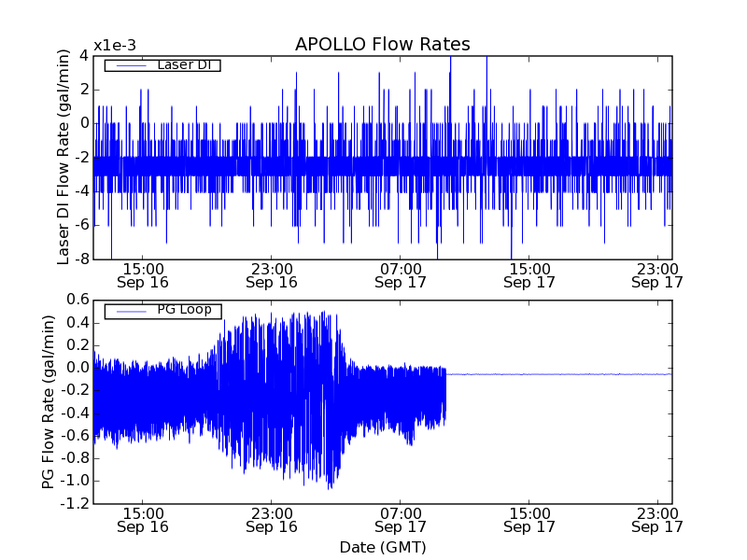Image resolution: width=747 pixels, height=560 pixels.
Task: Click the 'Laser DI' legend label
Action: (184, 64)
